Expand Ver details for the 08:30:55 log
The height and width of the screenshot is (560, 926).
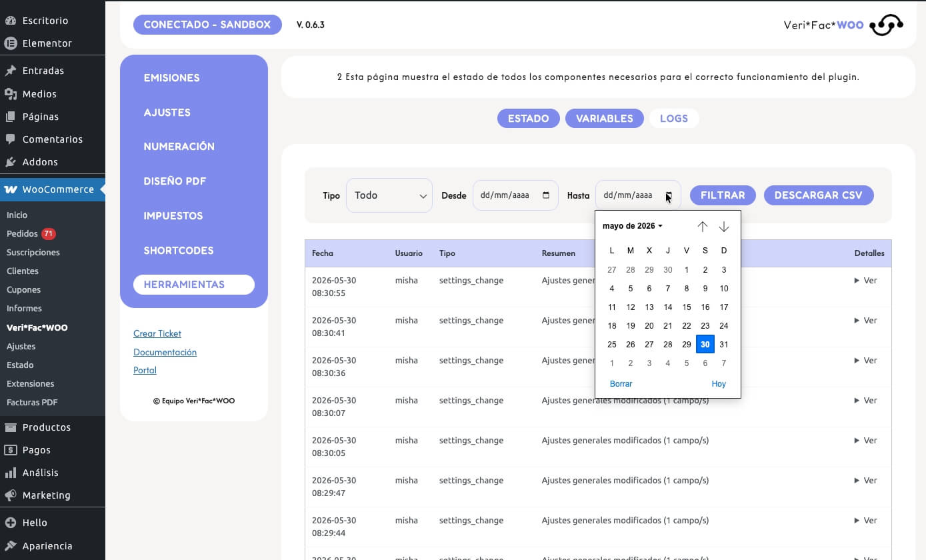point(865,281)
